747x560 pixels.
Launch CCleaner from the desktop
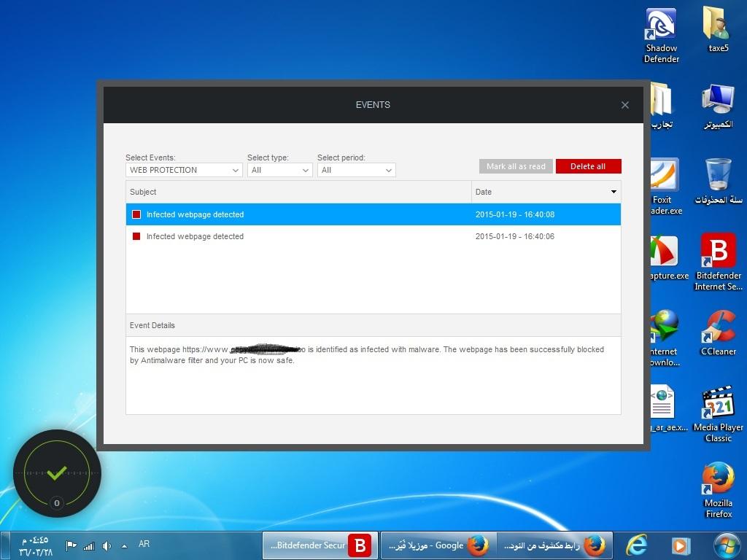[x=718, y=332]
